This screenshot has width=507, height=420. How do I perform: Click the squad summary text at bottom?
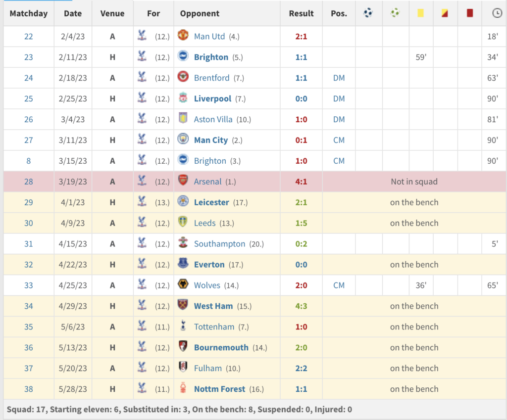click(x=179, y=409)
